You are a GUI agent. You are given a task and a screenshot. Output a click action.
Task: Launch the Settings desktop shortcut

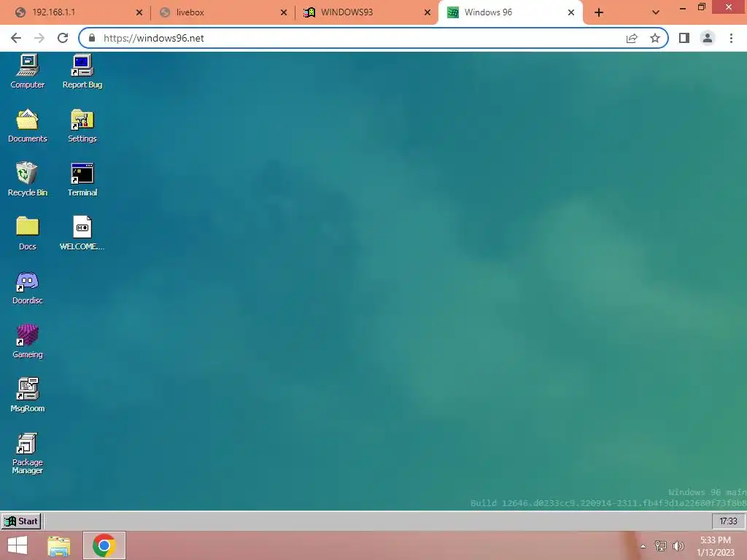pyautogui.click(x=82, y=125)
